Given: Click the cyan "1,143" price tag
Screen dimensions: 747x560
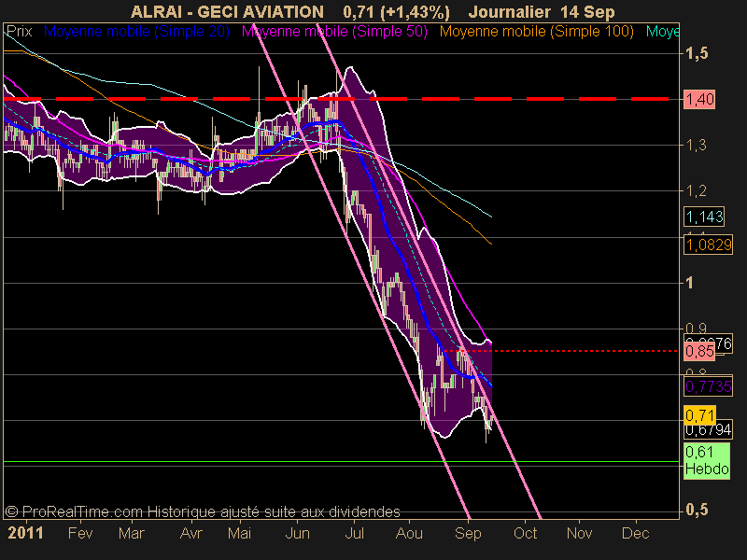Looking at the screenshot, I should click(x=704, y=217).
